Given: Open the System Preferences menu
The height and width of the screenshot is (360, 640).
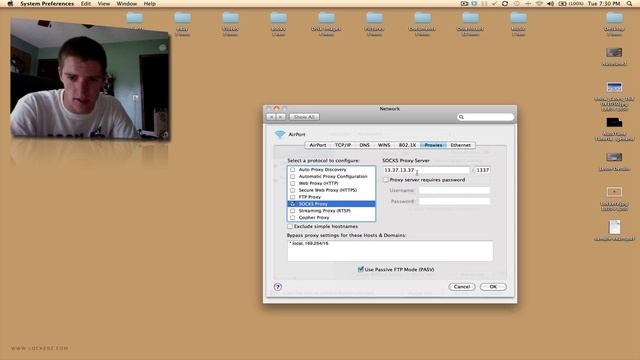Looking at the screenshot, I should click(47, 4).
